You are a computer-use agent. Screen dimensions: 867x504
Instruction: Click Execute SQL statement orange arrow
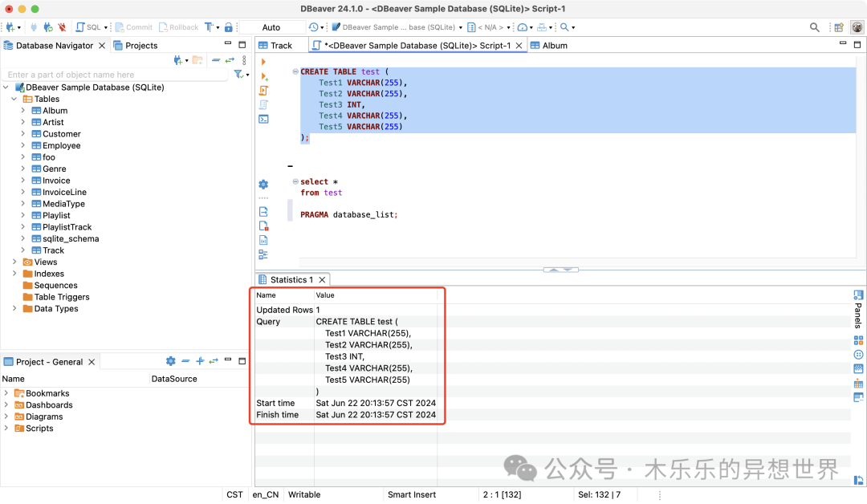click(x=263, y=61)
